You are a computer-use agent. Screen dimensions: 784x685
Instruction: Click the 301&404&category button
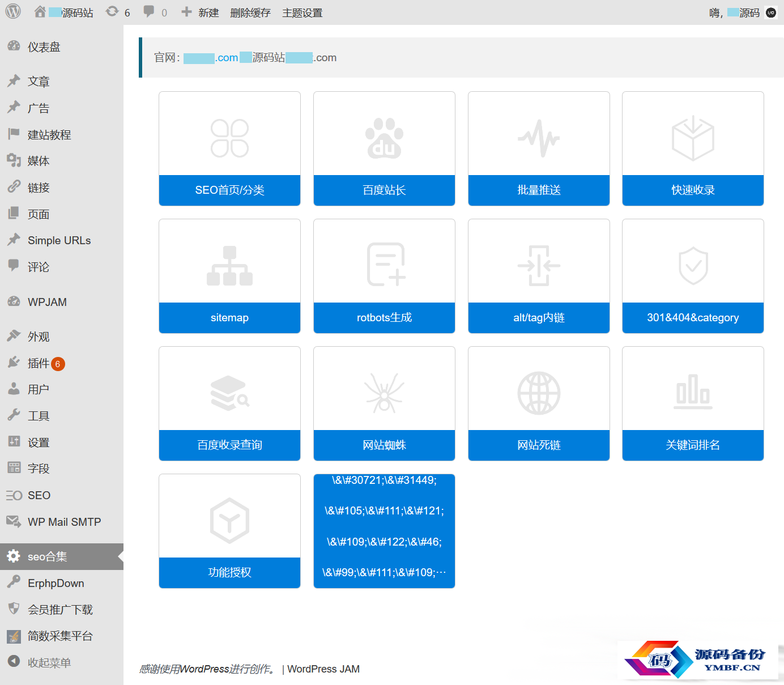693,317
